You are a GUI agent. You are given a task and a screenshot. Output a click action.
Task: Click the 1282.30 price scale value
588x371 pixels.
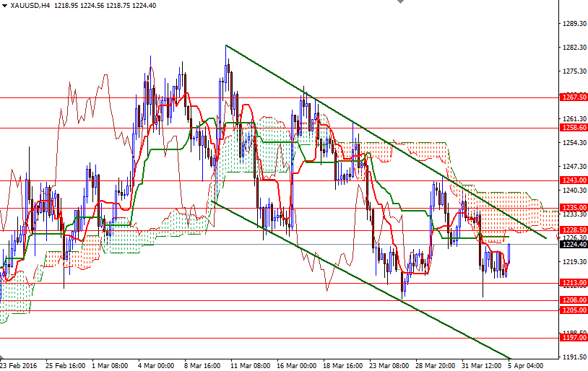[x=573, y=48]
